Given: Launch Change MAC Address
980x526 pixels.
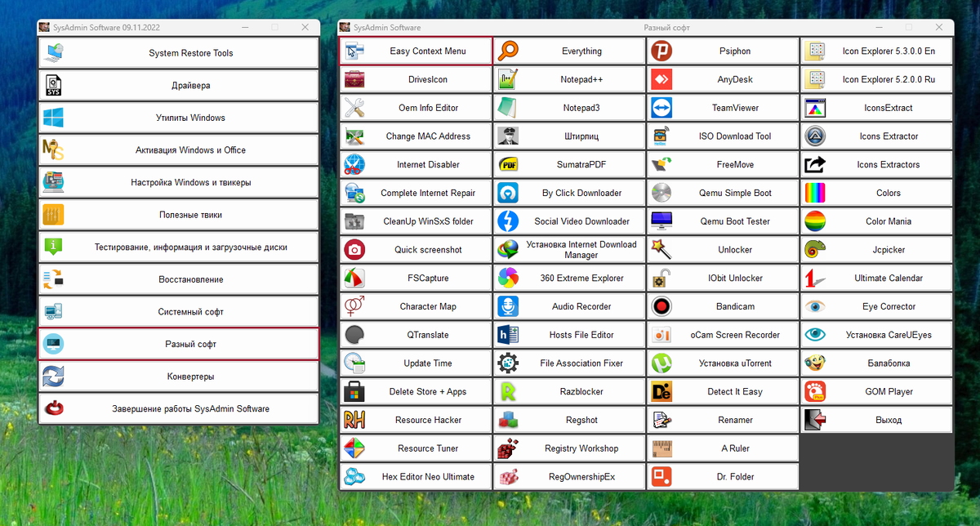Looking at the screenshot, I should 416,136.
